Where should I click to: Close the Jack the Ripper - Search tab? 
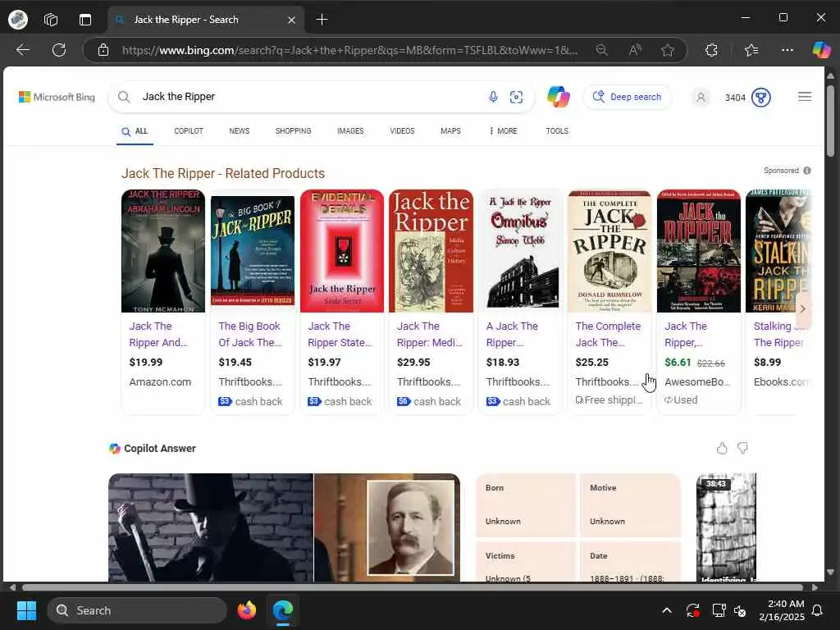coord(291,20)
